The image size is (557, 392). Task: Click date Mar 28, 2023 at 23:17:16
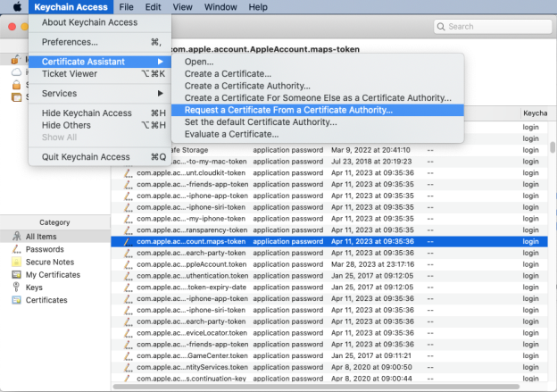(x=372, y=264)
